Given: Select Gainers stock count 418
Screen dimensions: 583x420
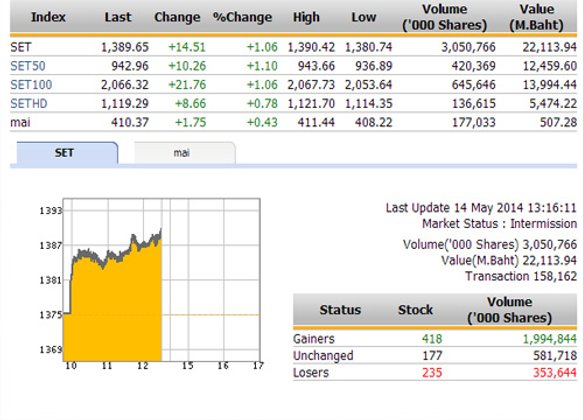Looking at the screenshot, I should 432,339.
